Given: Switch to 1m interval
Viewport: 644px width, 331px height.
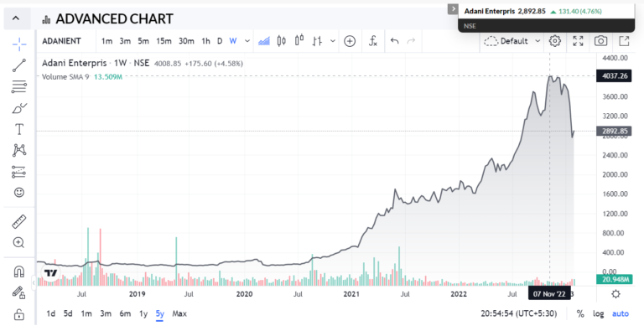Looking at the screenshot, I should click(x=106, y=41).
